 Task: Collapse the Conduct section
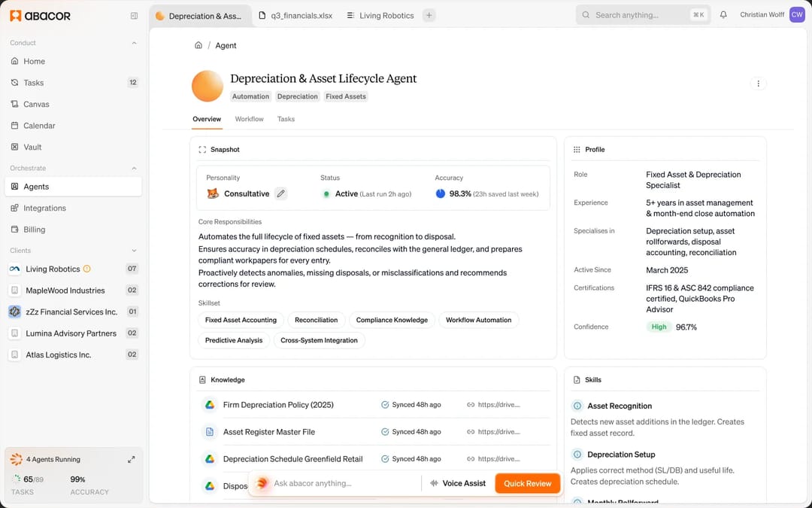coord(134,43)
